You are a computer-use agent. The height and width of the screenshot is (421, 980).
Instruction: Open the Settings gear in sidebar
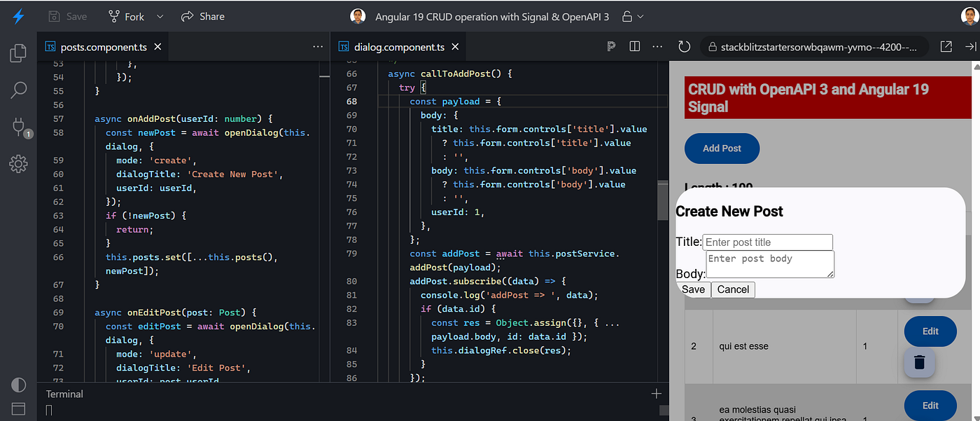click(x=18, y=164)
